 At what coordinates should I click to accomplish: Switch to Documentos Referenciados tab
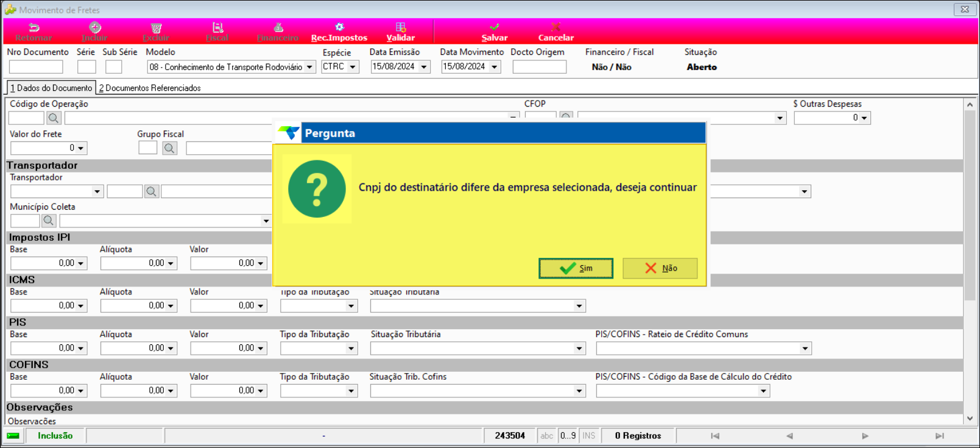point(150,88)
